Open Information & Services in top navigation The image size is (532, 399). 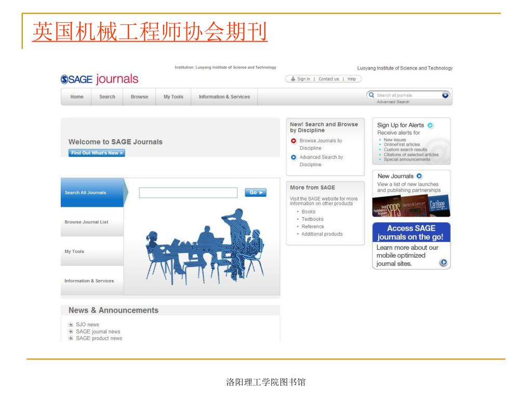pyautogui.click(x=224, y=97)
